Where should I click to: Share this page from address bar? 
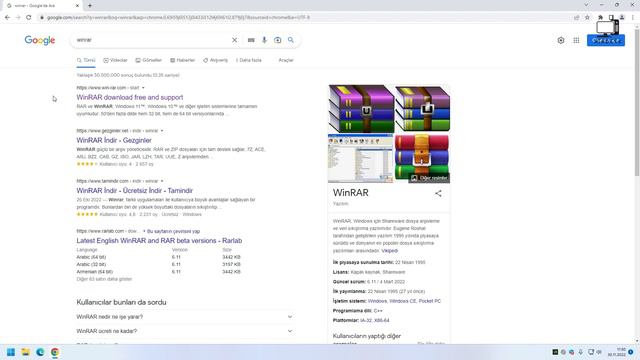(x=576, y=18)
